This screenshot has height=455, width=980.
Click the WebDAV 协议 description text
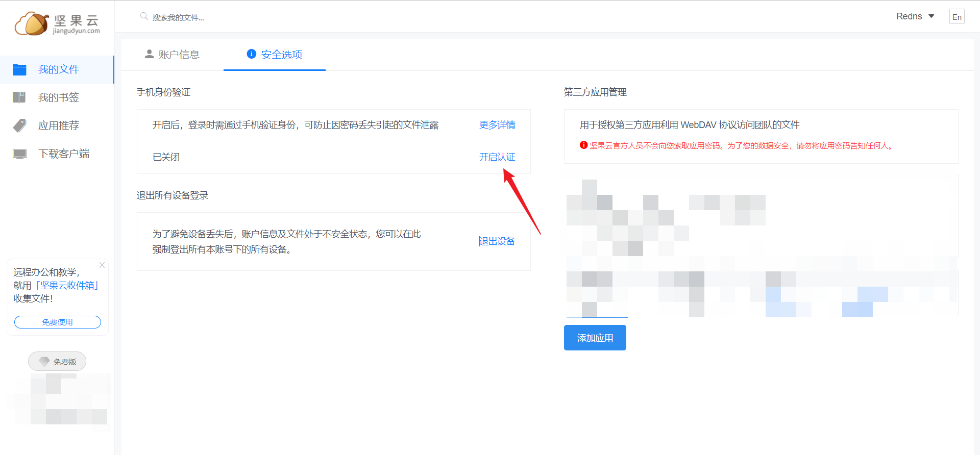690,125
